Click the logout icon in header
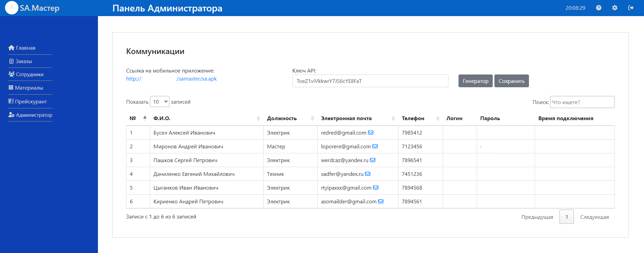This screenshot has width=644, height=253. coord(631,8)
